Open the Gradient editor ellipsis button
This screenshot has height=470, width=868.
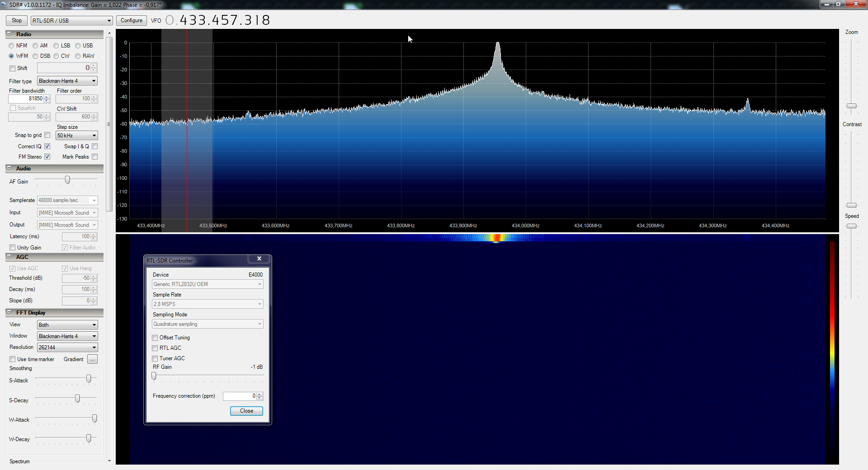pos(92,359)
